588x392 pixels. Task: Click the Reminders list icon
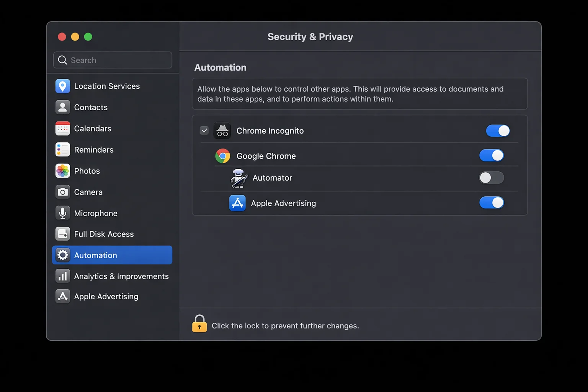pyautogui.click(x=62, y=150)
